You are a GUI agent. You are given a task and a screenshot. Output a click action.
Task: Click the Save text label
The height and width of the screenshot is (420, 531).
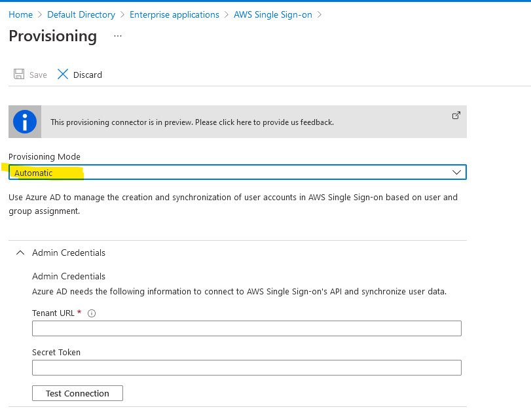(38, 75)
